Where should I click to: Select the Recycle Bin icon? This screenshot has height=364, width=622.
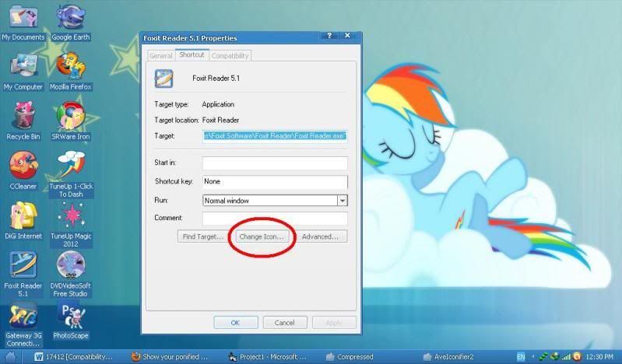point(23,121)
